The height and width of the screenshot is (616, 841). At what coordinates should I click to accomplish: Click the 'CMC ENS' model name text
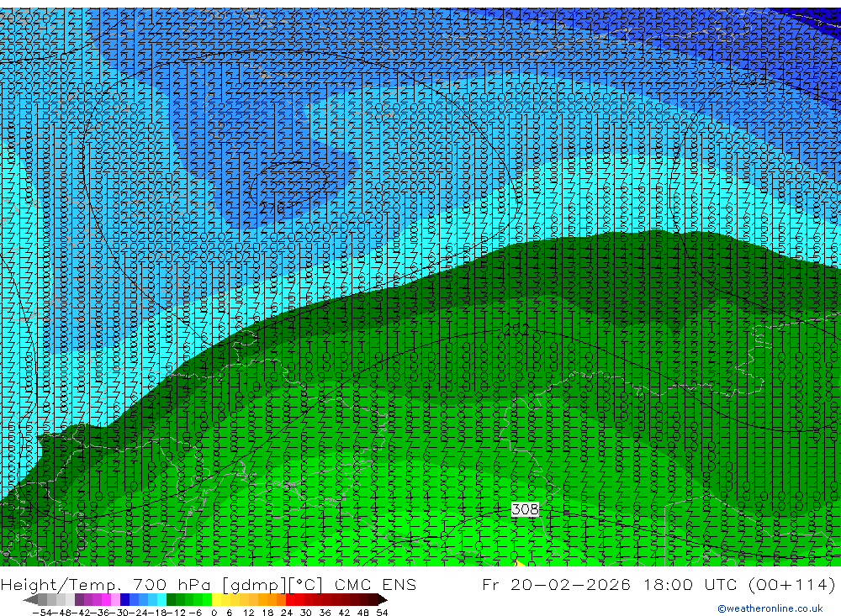(x=375, y=584)
